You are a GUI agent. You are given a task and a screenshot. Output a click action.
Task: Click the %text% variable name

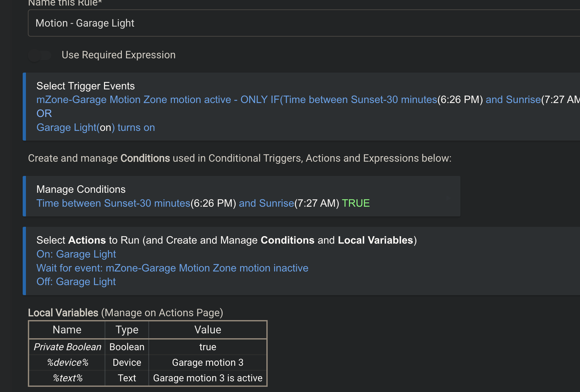[x=67, y=378]
